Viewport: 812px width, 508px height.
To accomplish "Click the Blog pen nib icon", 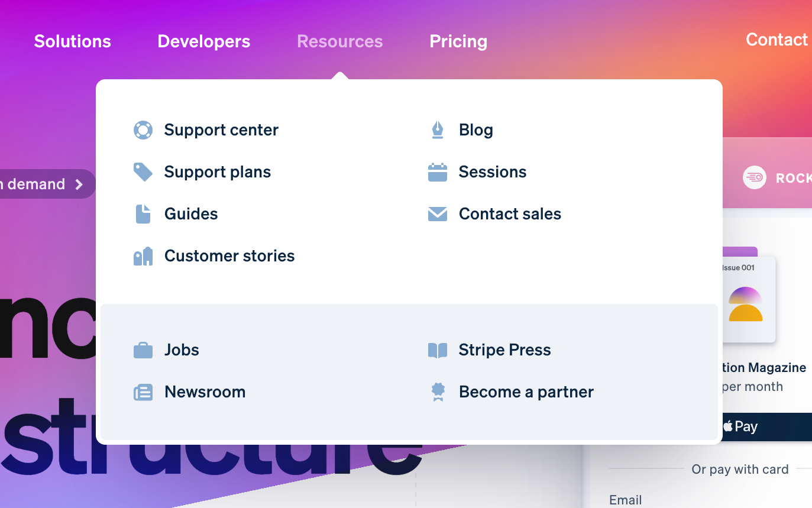I will [438, 130].
